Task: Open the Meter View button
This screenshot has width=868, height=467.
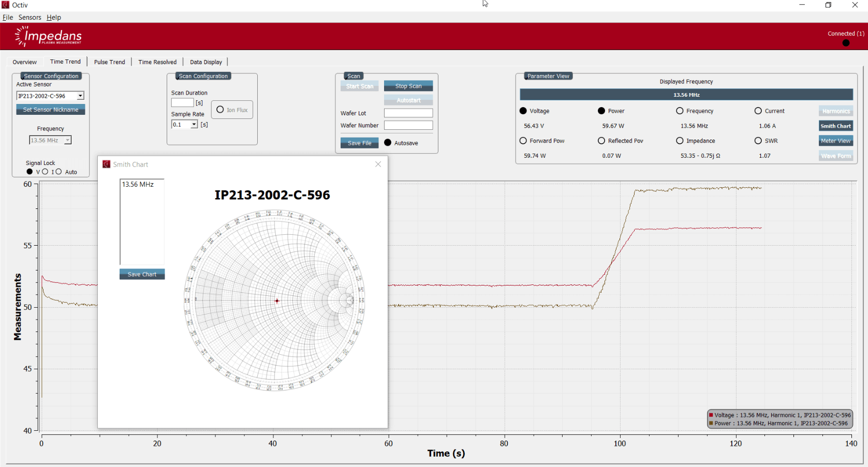Action: click(835, 141)
